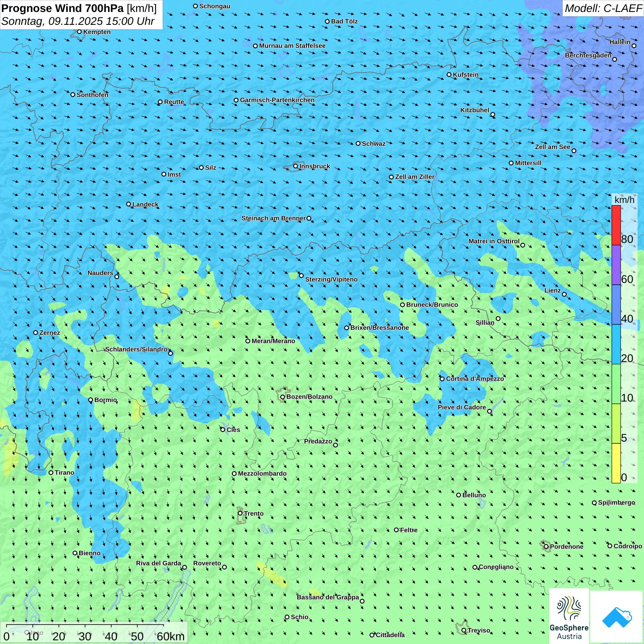644x644 pixels.
Task: Click the Meran/Merano marker
Action: [x=248, y=341]
